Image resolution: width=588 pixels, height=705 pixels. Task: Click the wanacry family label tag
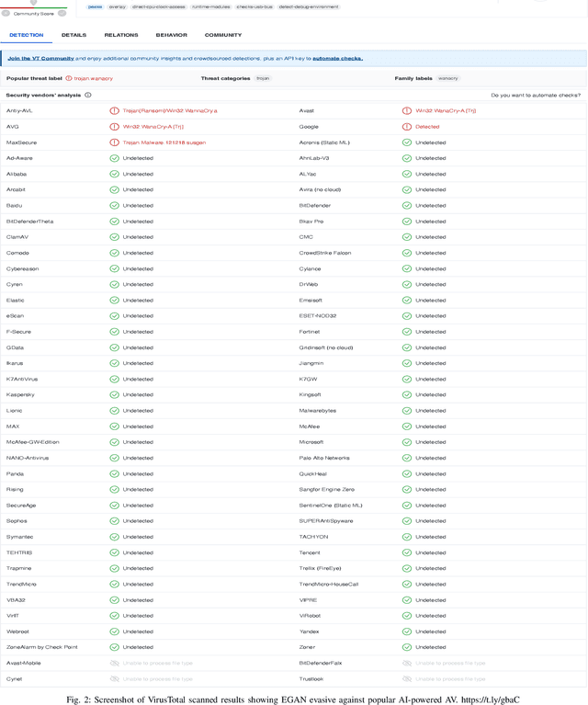point(448,78)
